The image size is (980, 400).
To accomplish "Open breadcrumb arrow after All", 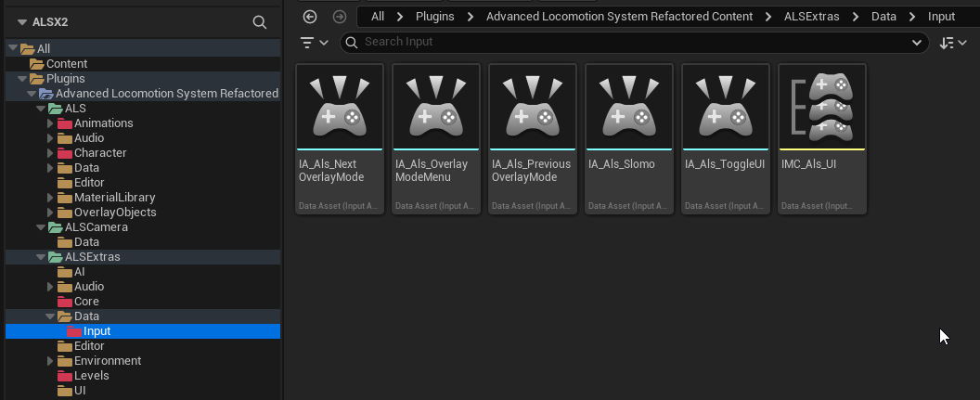I will pyautogui.click(x=400, y=17).
